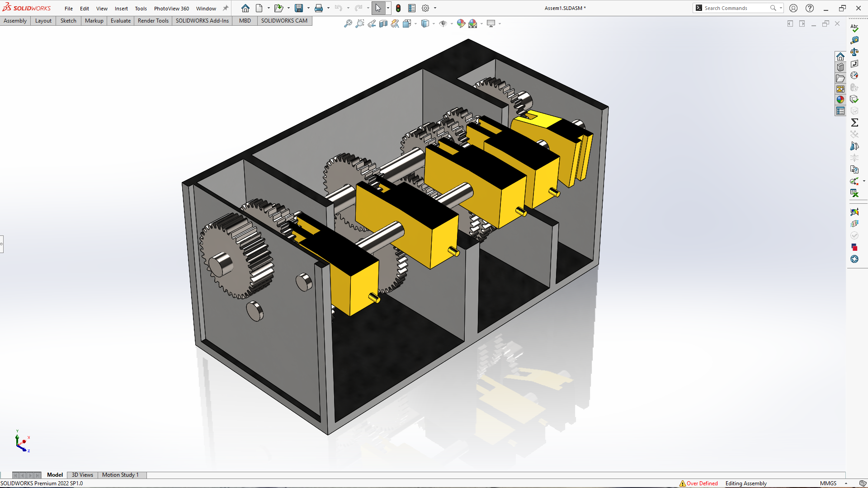Screen dimensions: 868x488
Task: Click Zoom to Area icon
Action: [x=360, y=23]
